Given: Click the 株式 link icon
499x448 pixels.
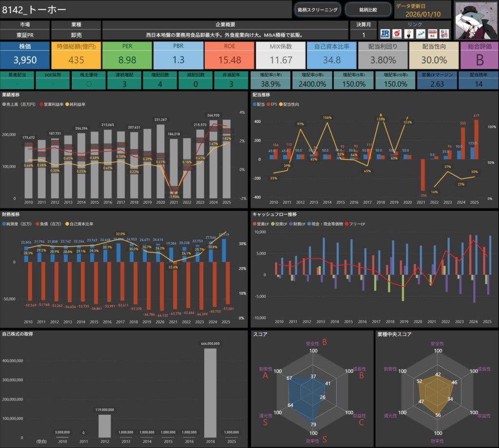Looking at the screenshot, I should point(432,34).
